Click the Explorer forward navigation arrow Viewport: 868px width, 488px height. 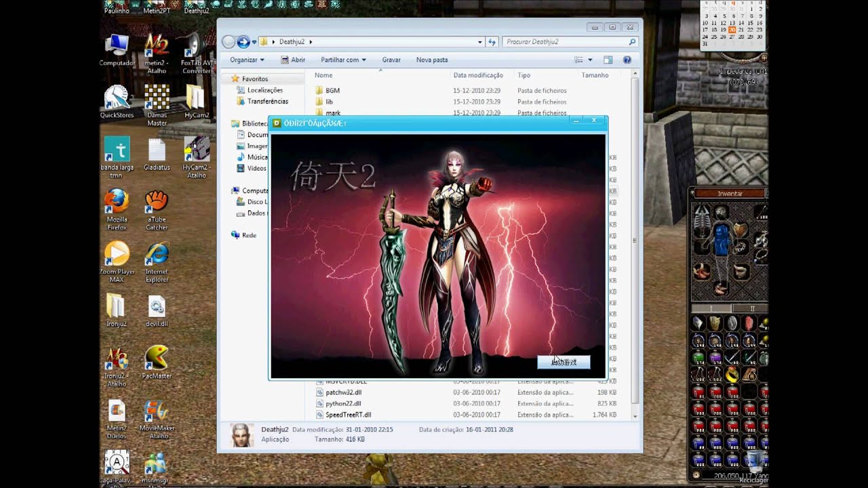(243, 42)
